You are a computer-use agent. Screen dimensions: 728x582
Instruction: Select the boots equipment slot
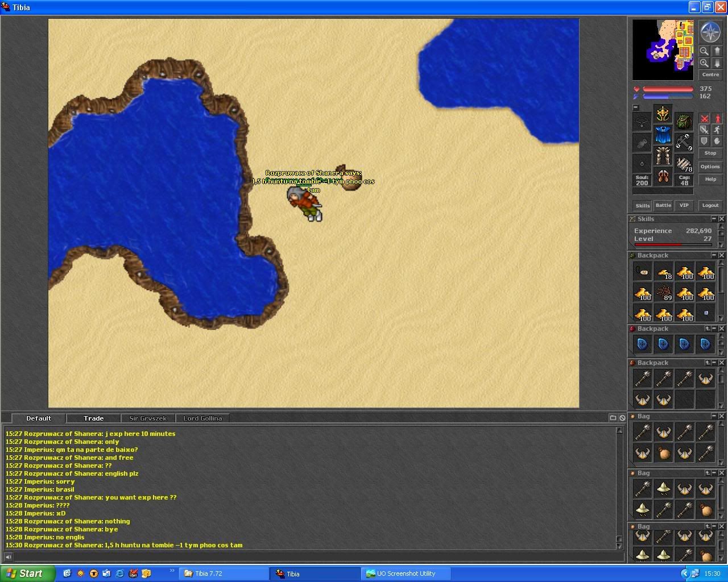663,177
